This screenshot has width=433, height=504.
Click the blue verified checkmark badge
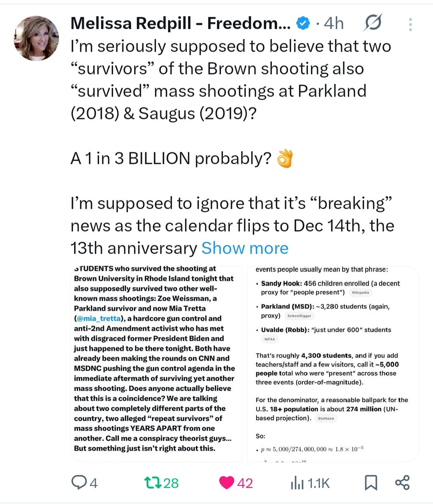pyautogui.click(x=303, y=24)
